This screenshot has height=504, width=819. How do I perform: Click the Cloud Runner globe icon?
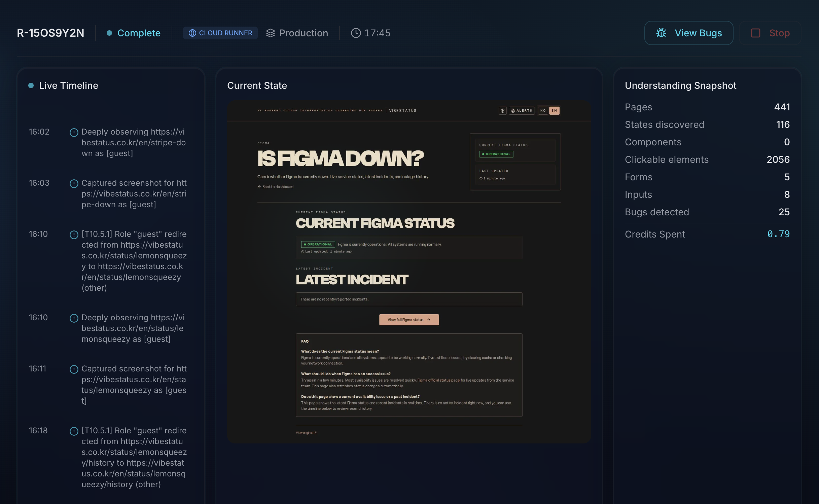pyautogui.click(x=192, y=33)
